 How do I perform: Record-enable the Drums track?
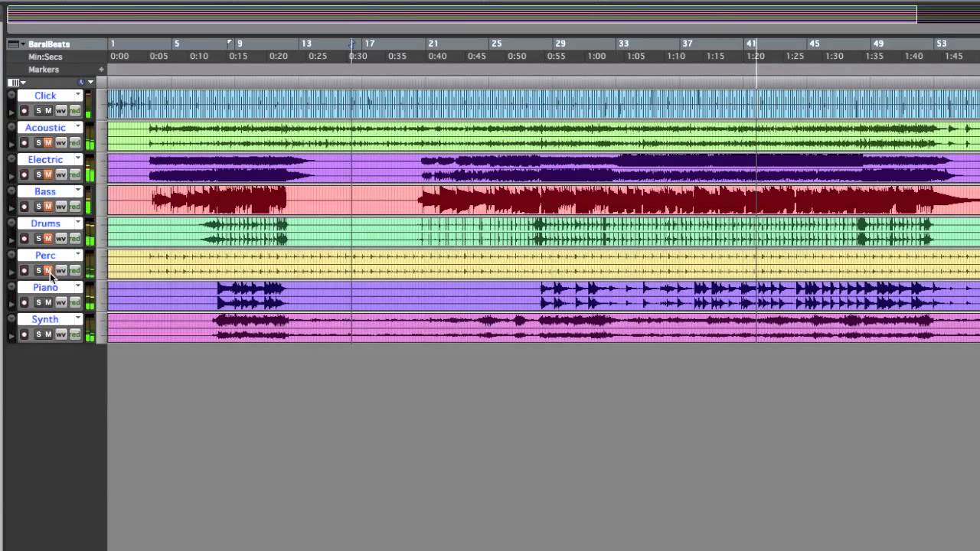click(24, 239)
